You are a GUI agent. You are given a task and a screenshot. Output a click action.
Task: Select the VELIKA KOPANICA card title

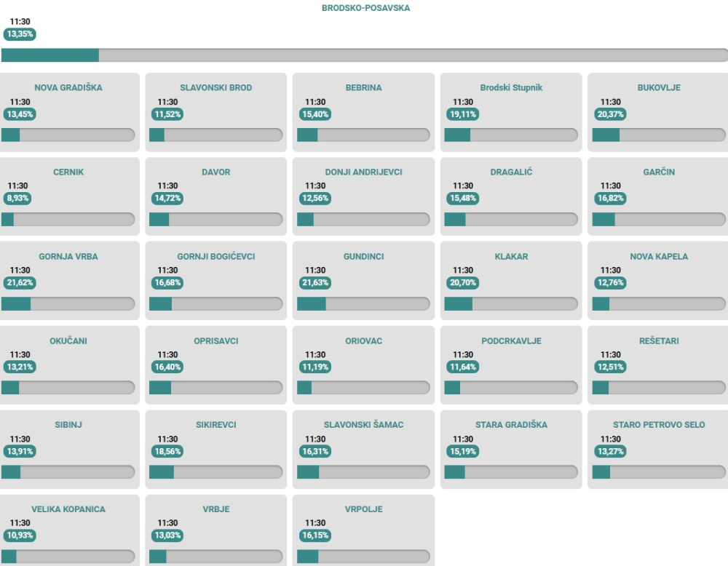point(68,509)
